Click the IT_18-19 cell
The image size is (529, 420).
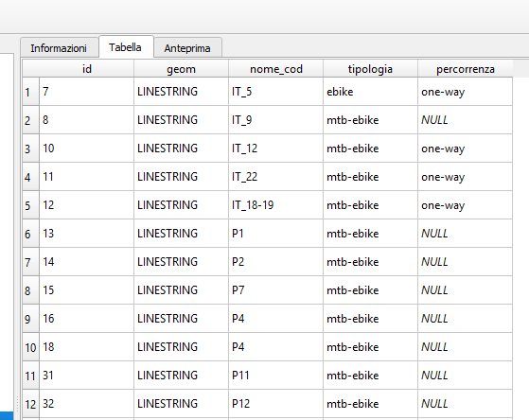(x=276, y=205)
